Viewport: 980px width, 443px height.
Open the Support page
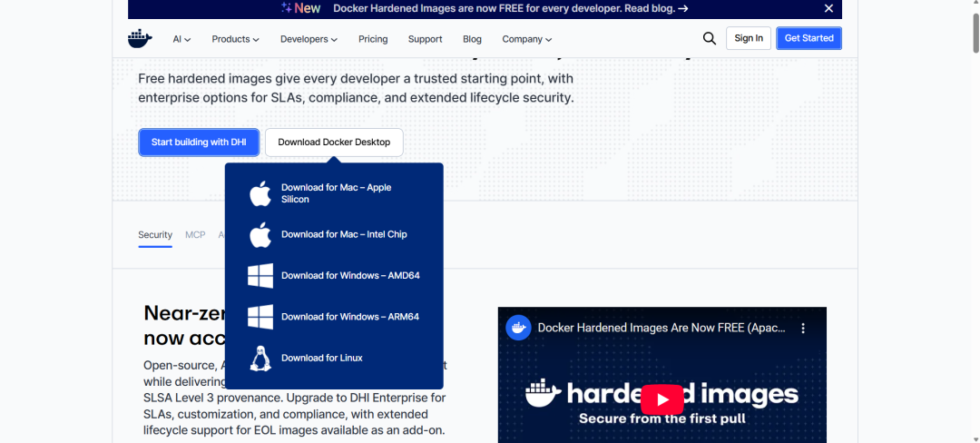pyautogui.click(x=425, y=39)
